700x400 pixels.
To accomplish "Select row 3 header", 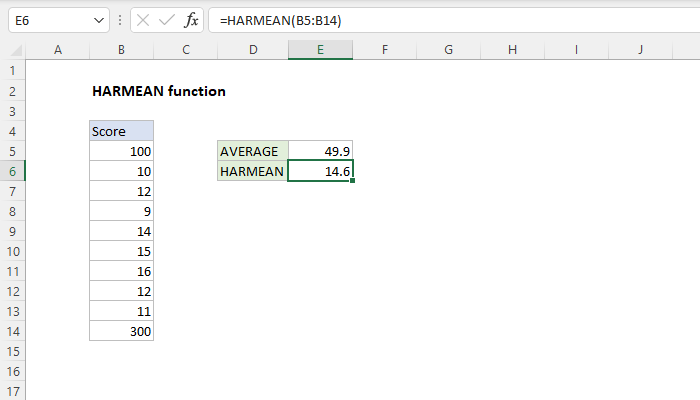I will (12, 111).
